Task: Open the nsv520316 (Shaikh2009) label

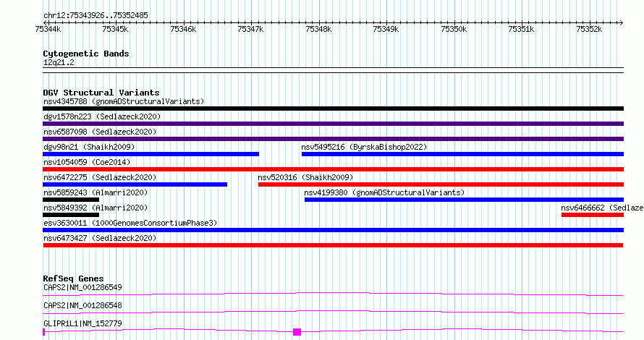Action: [x=305, y=177]
